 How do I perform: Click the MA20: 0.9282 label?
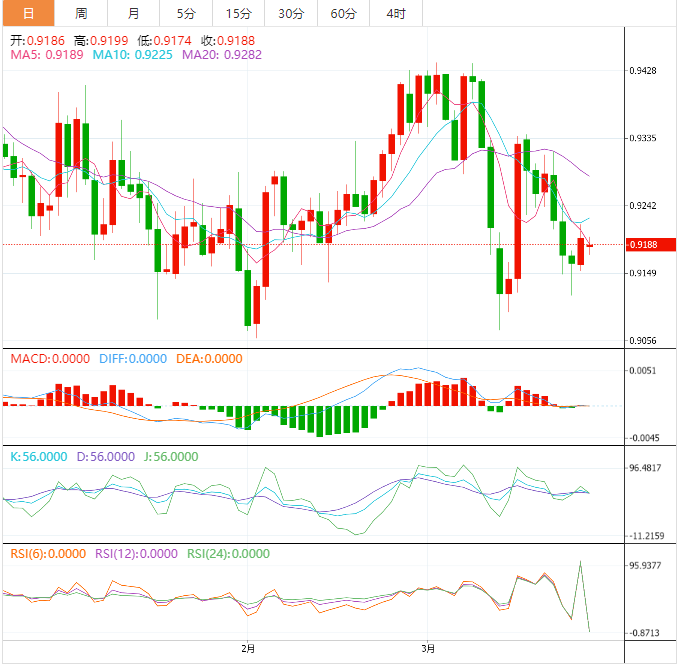coord(222,55)
